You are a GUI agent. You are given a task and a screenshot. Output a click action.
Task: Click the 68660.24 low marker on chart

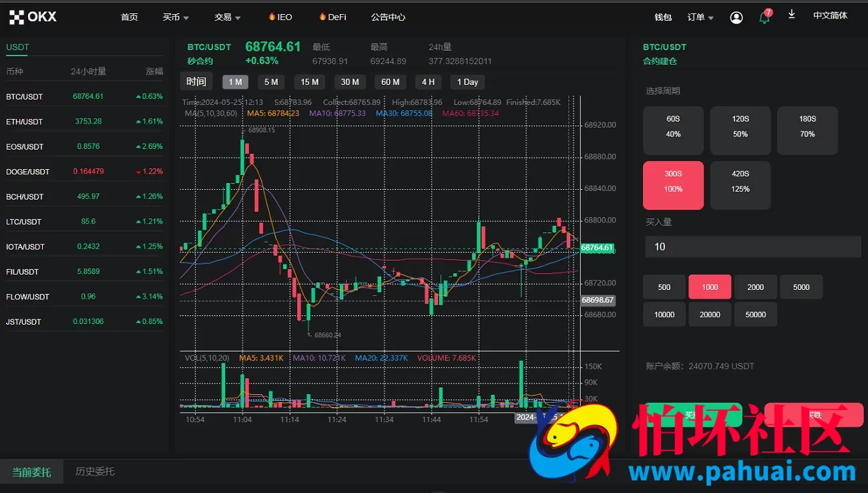[x=328, y=335]
